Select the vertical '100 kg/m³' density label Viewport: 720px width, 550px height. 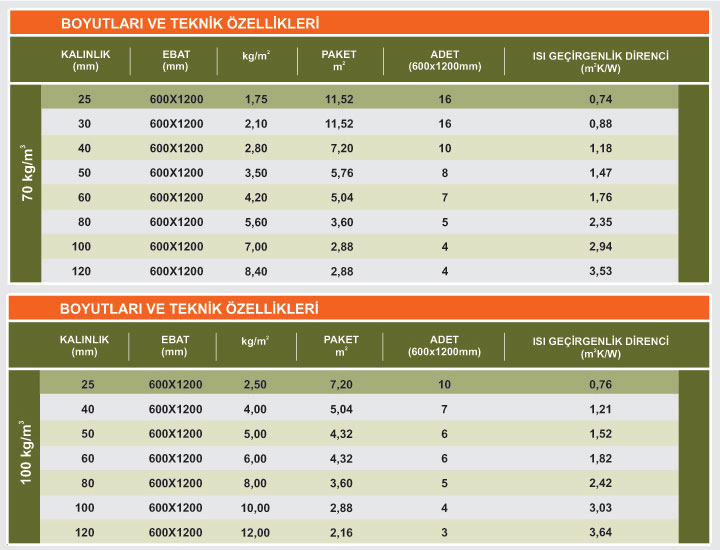(26, 452)
